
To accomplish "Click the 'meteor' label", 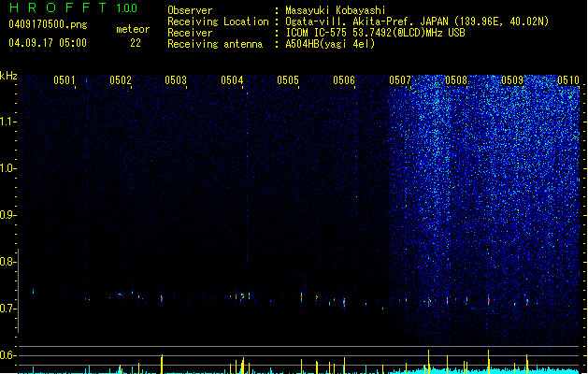I will tap(133, 29).
